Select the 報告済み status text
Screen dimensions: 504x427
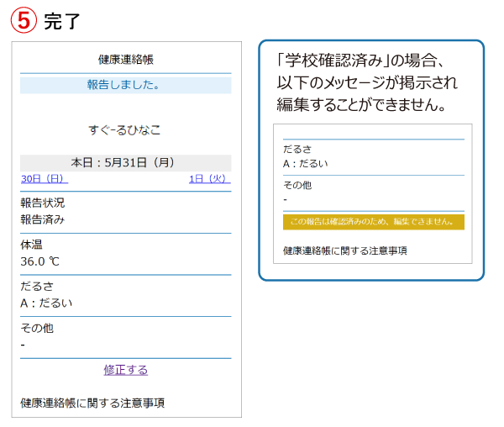43,219
